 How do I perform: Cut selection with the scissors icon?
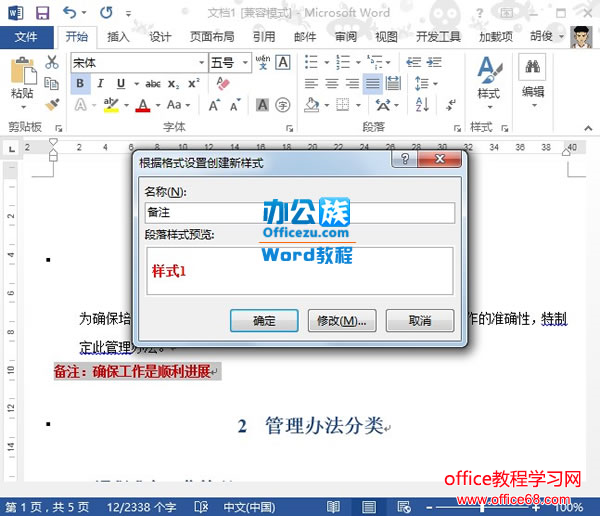52,62
